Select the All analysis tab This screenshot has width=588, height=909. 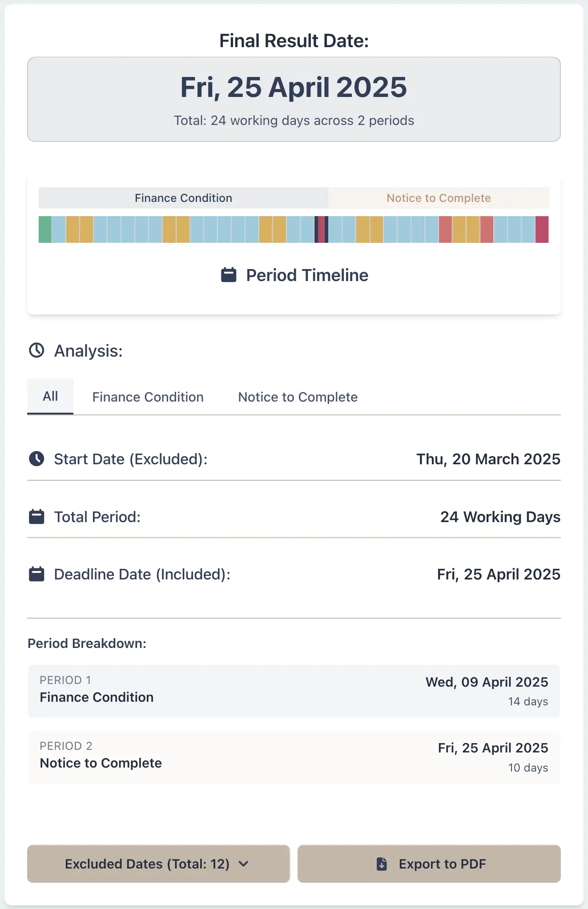[x=50, y=397]
